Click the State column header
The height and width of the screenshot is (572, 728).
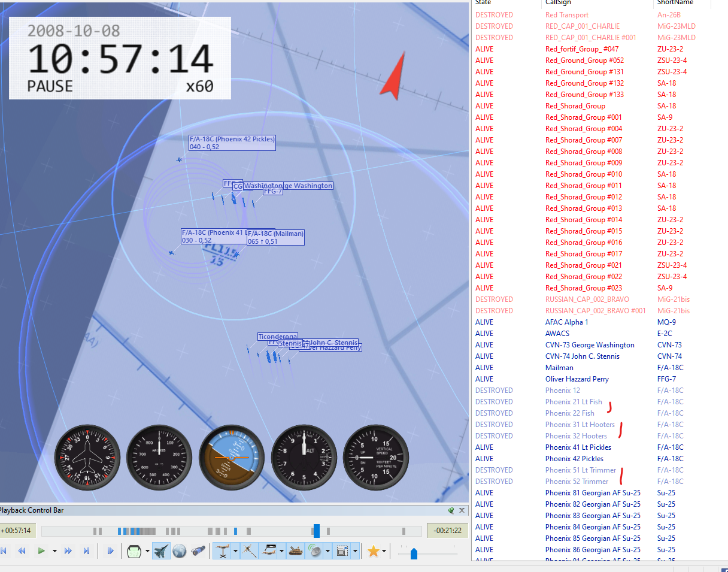pos(484,3)
